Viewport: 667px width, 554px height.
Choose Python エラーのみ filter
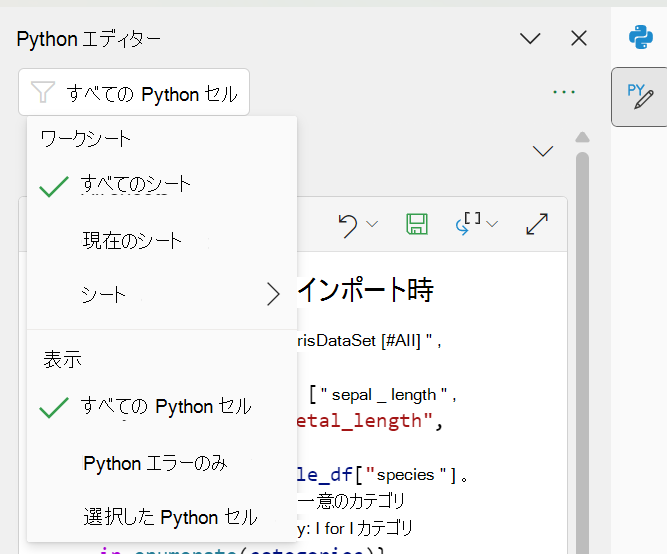[x=162, y=463]
